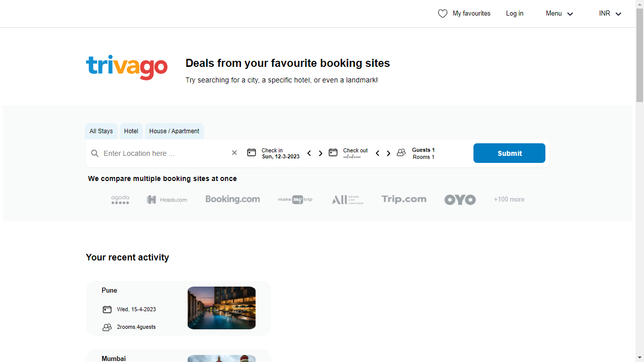Move check-in date back one day
This screenshot has width=644, height=362.
309,153
